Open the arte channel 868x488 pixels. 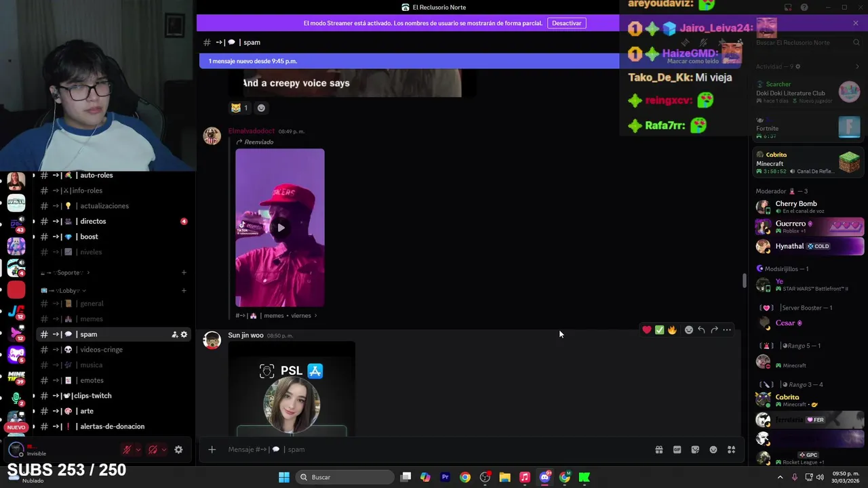click(113, 411)
